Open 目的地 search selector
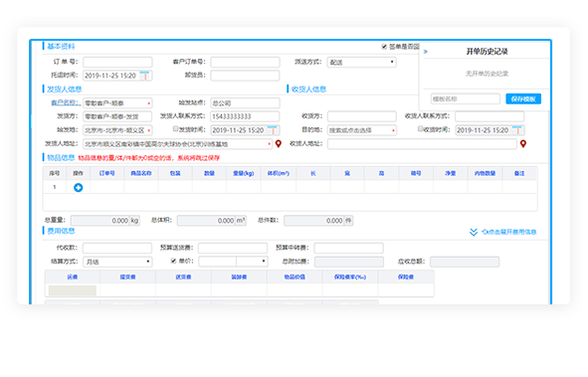 361,130
